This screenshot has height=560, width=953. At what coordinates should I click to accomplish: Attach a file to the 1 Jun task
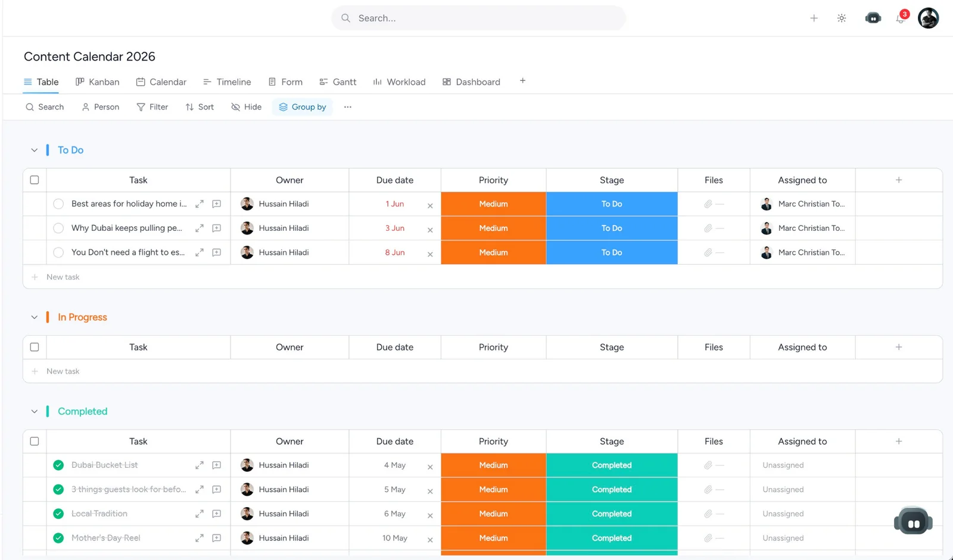(x=708, y=204)
